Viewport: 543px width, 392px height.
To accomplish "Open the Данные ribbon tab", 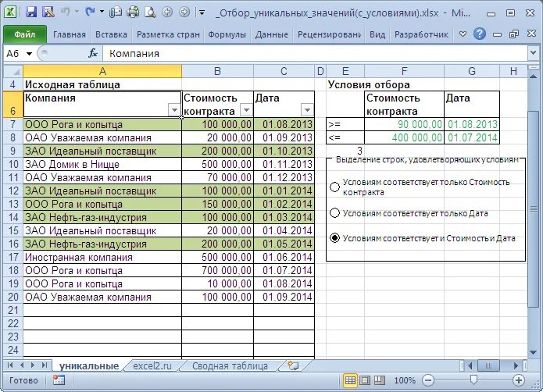I will pos(272,34).
